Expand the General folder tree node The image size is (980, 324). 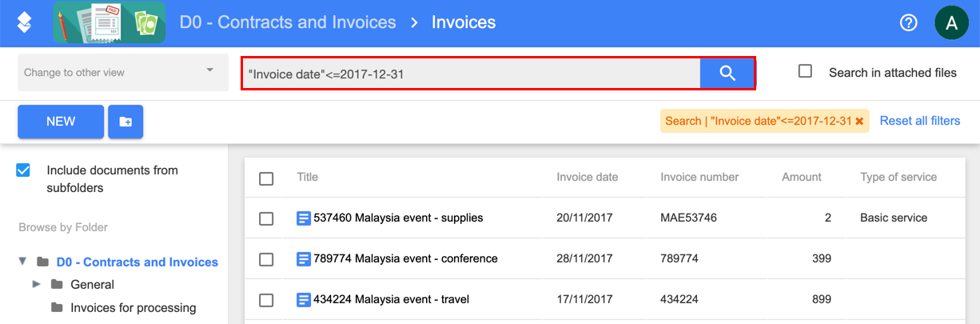tap(36, 284)
